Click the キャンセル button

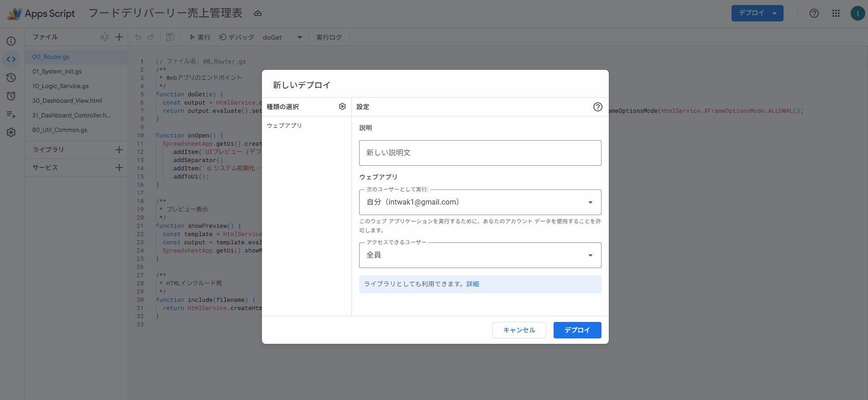click(x=519, y=330)
